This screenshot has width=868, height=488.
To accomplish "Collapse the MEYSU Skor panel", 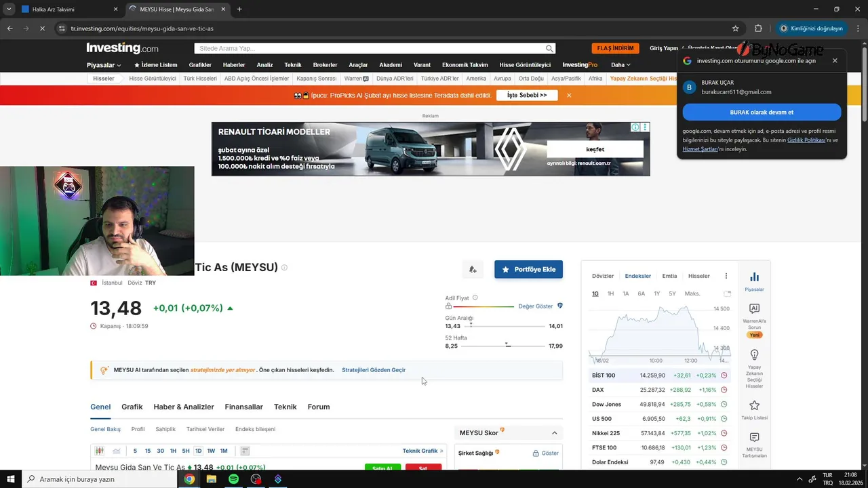I will (x=554, y=433).
